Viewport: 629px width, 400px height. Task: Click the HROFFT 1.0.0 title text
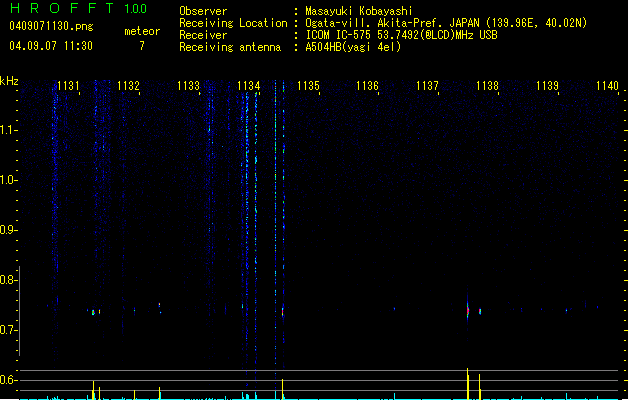(x=78, y=8)
